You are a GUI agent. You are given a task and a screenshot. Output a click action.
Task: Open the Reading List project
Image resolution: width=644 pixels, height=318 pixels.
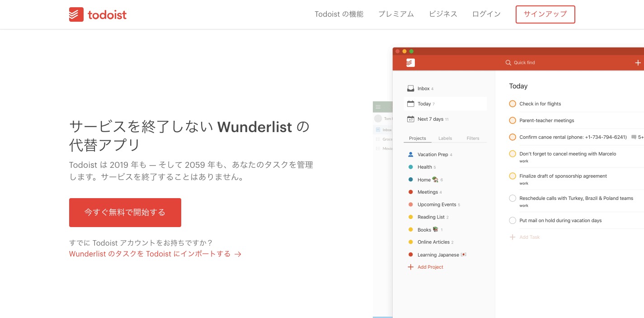point(431,217)
